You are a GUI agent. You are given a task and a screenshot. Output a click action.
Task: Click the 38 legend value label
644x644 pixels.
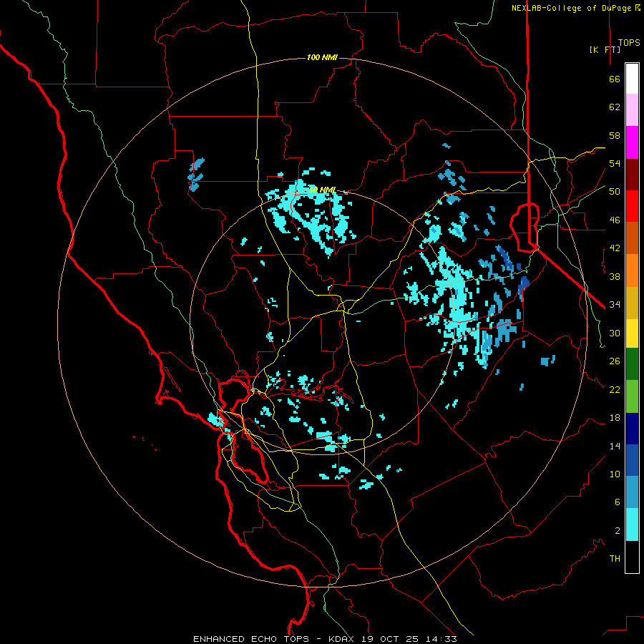(x=615, y=276)
